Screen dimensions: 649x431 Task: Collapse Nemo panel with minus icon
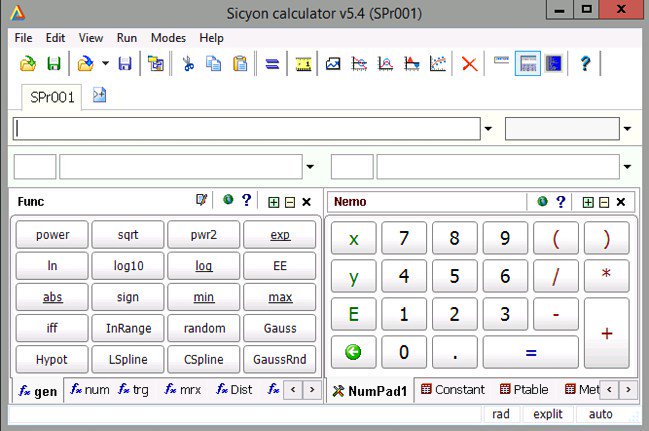(604, 202)
